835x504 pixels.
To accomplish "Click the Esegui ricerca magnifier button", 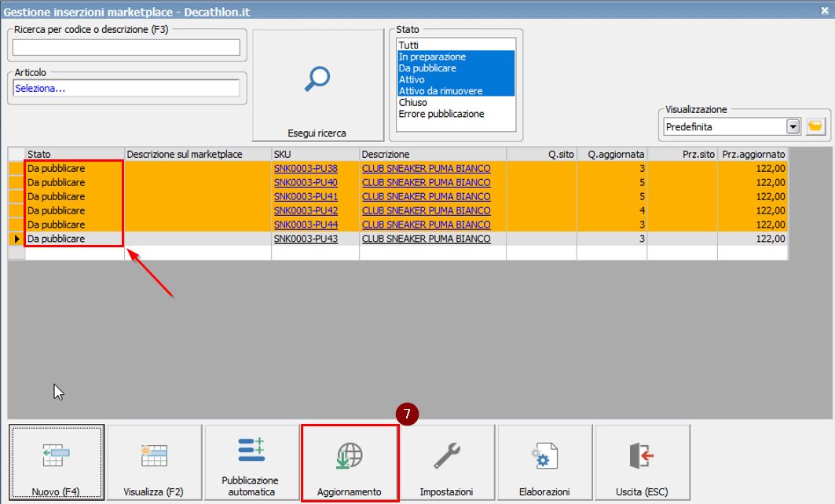I will coord(318,85).
